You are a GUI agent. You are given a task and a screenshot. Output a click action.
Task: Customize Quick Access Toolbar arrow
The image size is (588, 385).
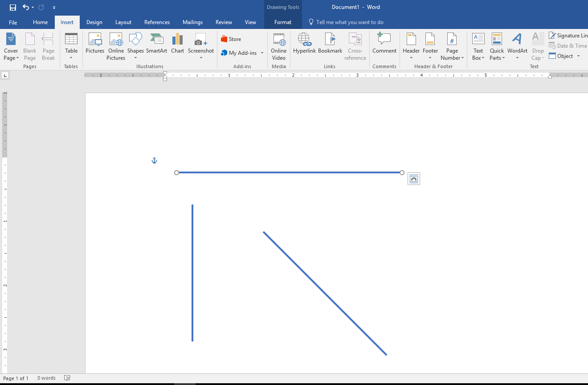pos(54,8)
